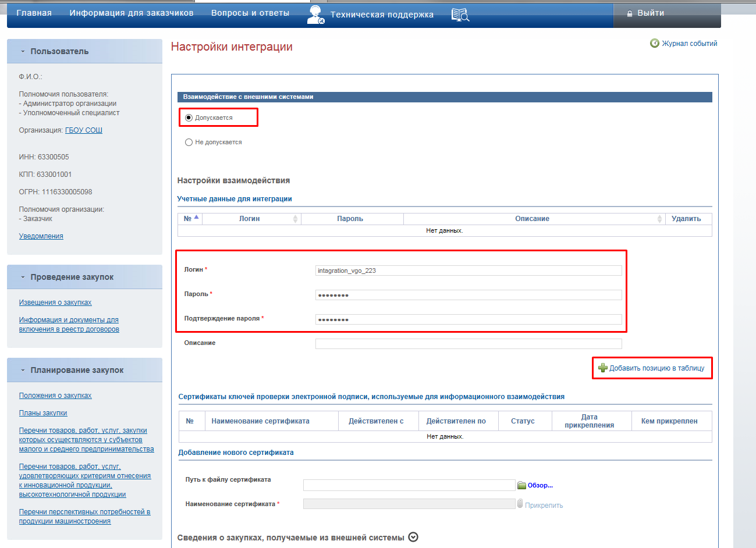Focus the Описание input field
Screen dimensions: 756x548
pyautogui.click(x=468, y=344)
